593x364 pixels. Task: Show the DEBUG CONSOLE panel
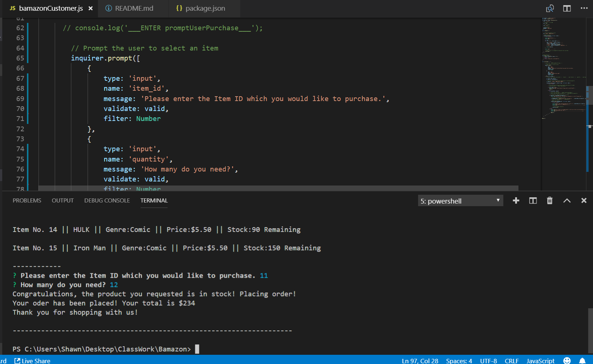[x=107, y=200]
